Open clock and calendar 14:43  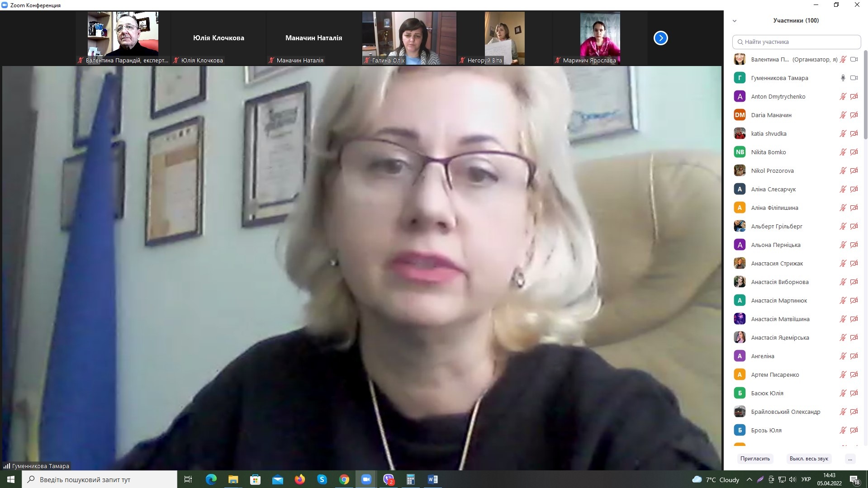[x=829, y=479]
